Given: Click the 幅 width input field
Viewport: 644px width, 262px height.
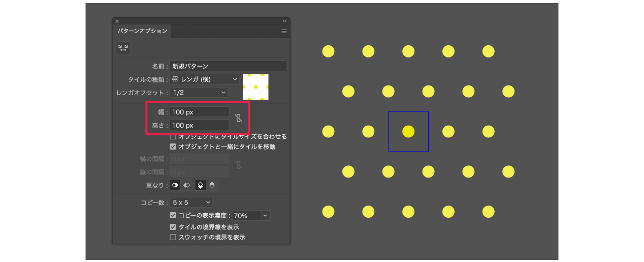Looking at the screenshot, I should click(199, 112).
